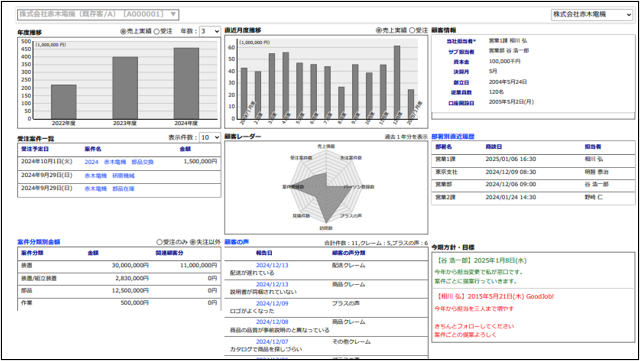This screenshot has width=640, height=361.
Task: Expand customer selector 株式会社赤木電機 (既存客/A)
Action: click(98, 14)
